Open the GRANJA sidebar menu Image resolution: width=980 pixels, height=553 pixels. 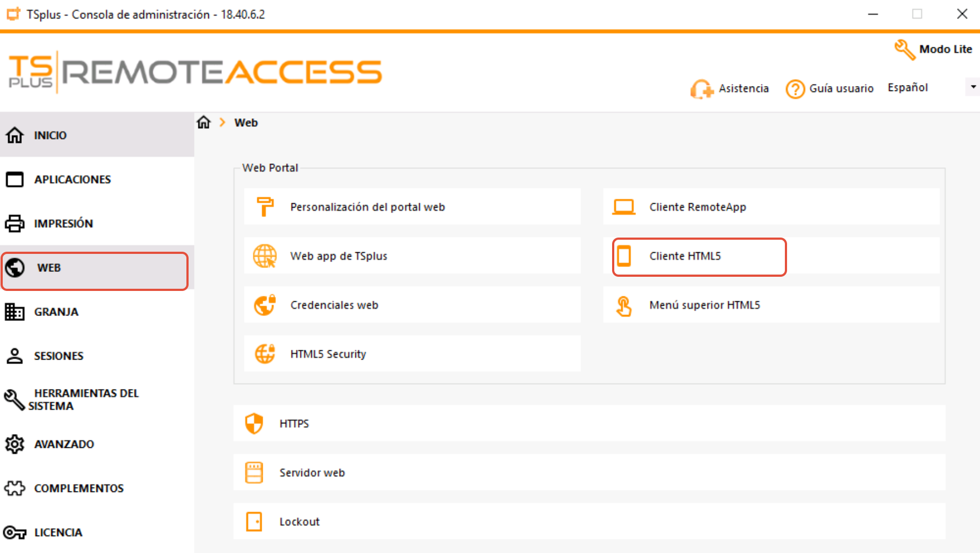(97, 312)
